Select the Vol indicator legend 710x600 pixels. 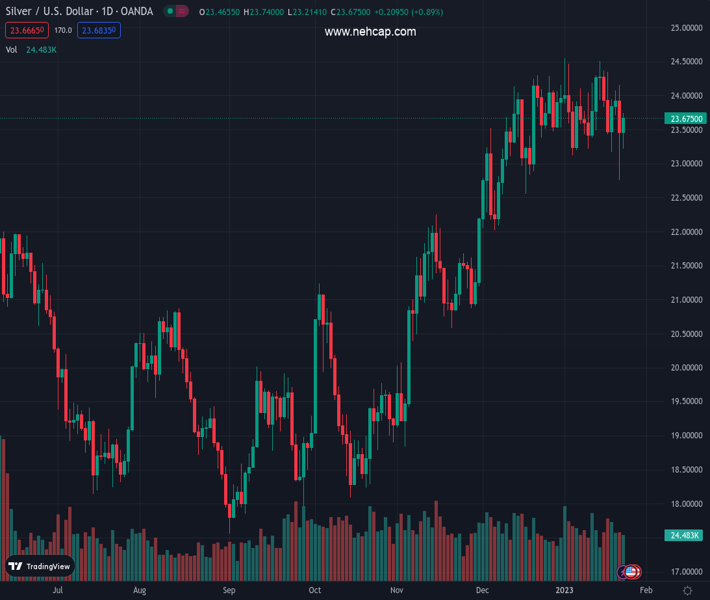[12, 49]
